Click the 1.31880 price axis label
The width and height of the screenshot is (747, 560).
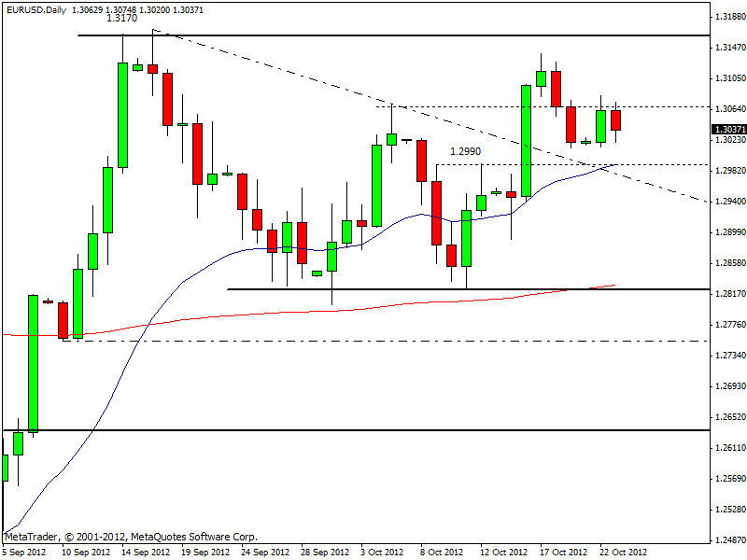727,17
